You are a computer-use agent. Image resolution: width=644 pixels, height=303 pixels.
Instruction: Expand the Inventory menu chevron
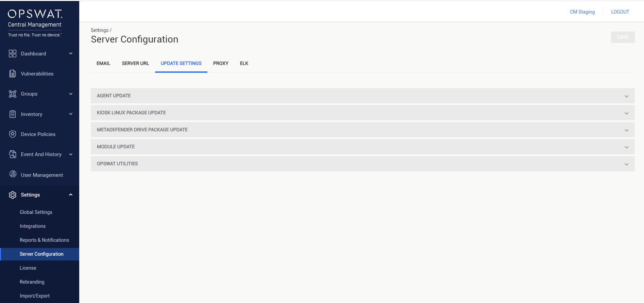71,114
